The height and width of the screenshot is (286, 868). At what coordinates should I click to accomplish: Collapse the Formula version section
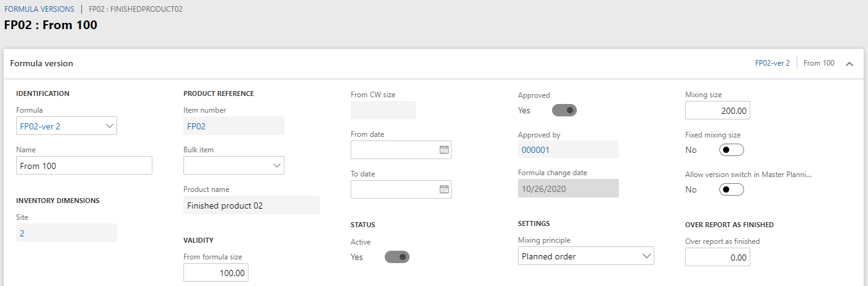pyautogui.click(x=849, y=64)
